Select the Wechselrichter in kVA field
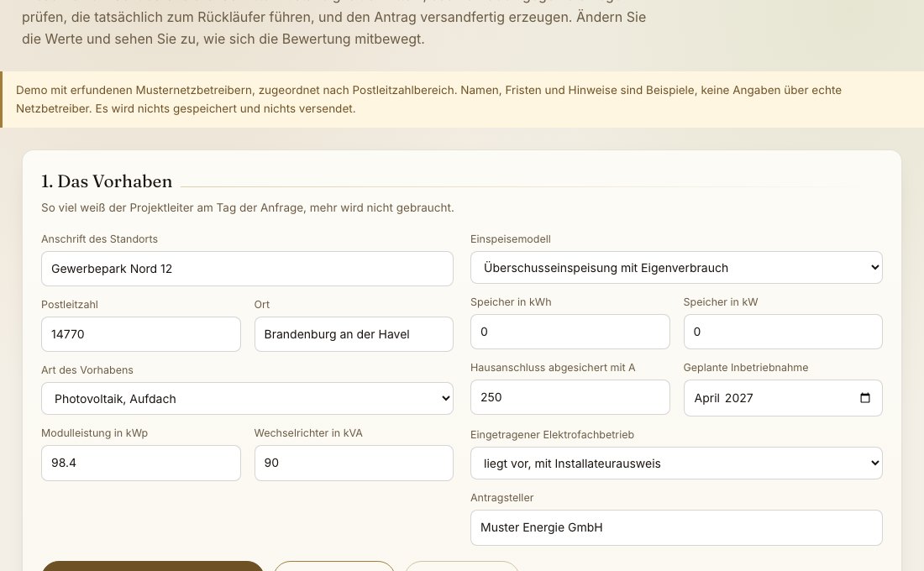924x571 pixels. pyautogui.click(x=354, y=463)
